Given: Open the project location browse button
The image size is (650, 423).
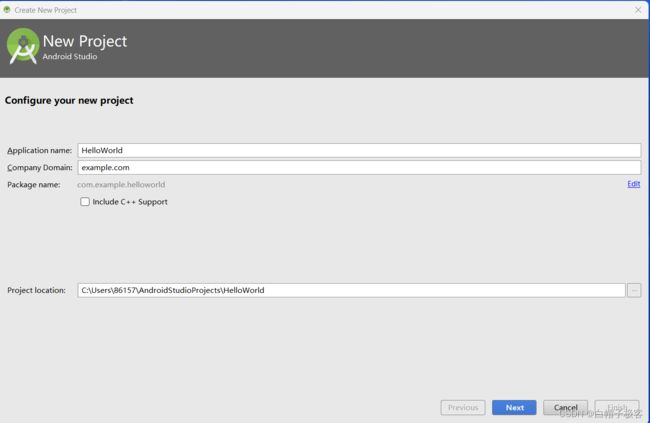Looking at the screenshot, I should (634, 290).
